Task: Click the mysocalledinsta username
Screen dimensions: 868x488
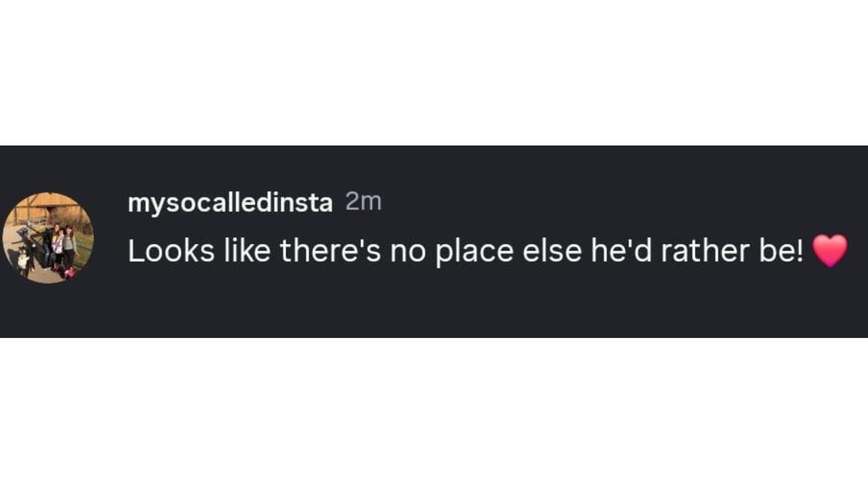Action: tap(230, 203)
